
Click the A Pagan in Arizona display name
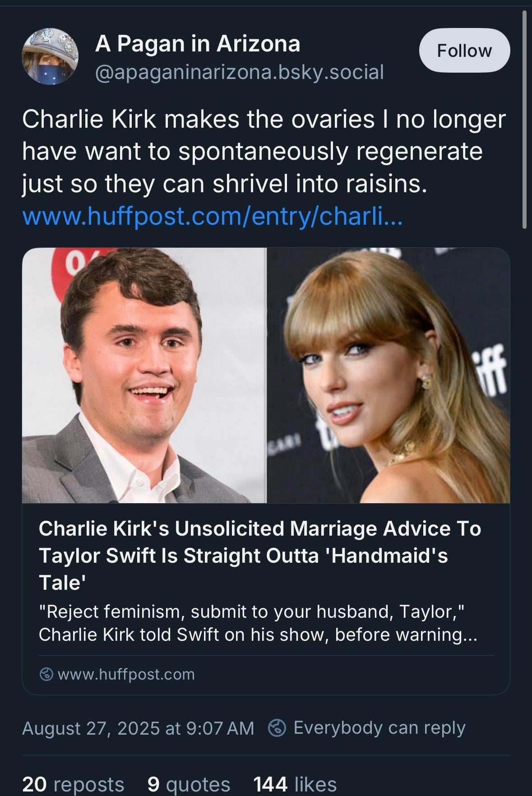tap(197, 44)
